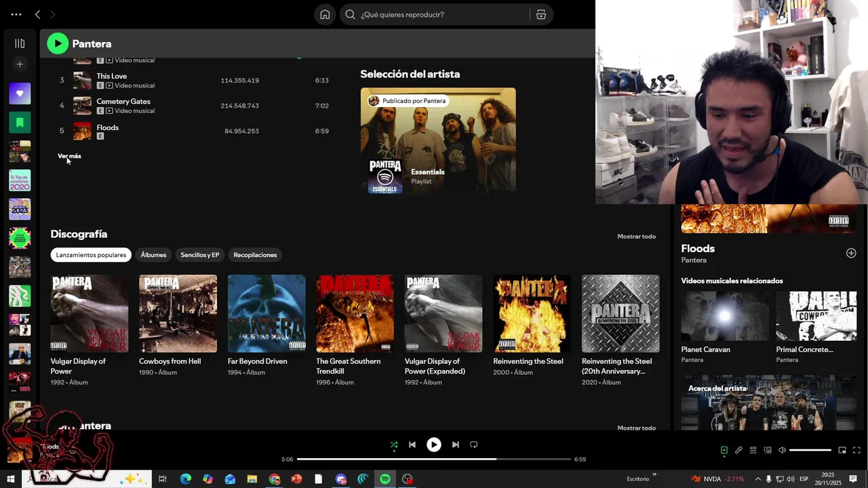Viewport: 868px width, 488px height.
Task: Select the Lanzamientos populares filter
Action: pyautogui.click(x=91, y=255)
